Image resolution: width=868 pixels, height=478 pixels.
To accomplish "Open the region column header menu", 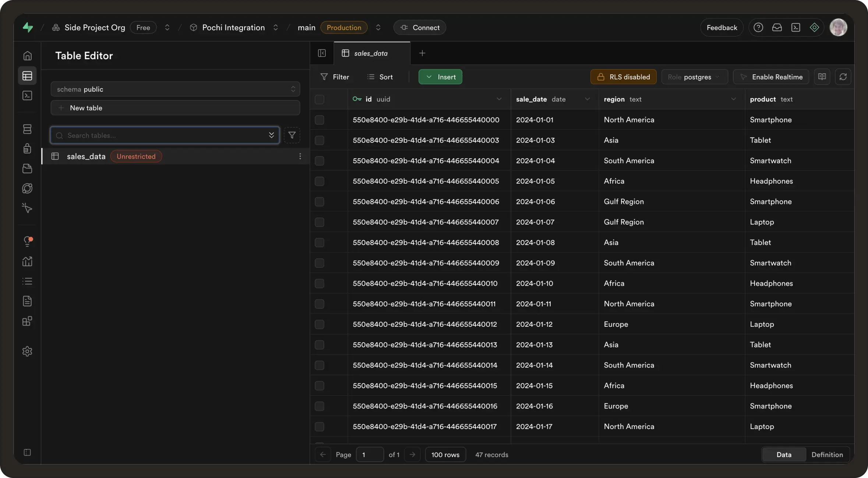I will (733, 99).
